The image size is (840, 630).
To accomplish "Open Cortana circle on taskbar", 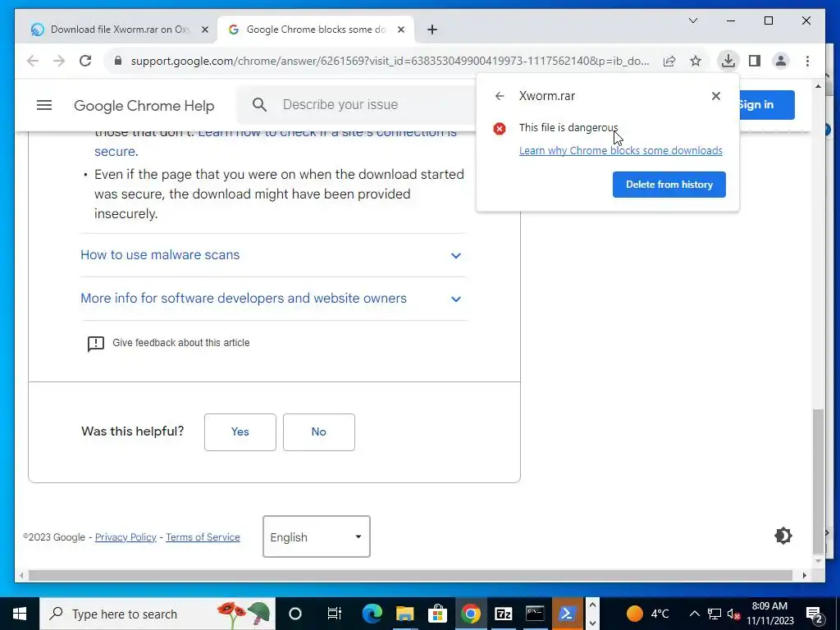I will click(295, 614).
